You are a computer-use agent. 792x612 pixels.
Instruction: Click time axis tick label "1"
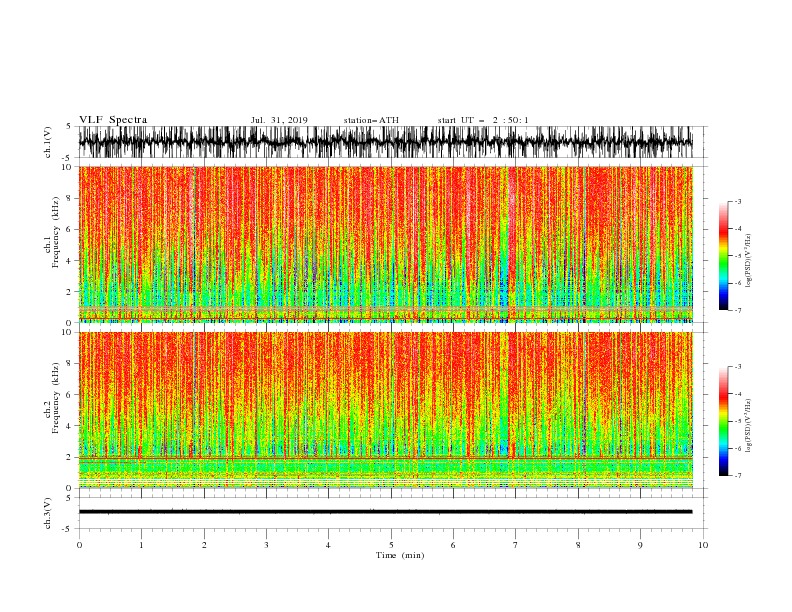click(x=141, y=545)
